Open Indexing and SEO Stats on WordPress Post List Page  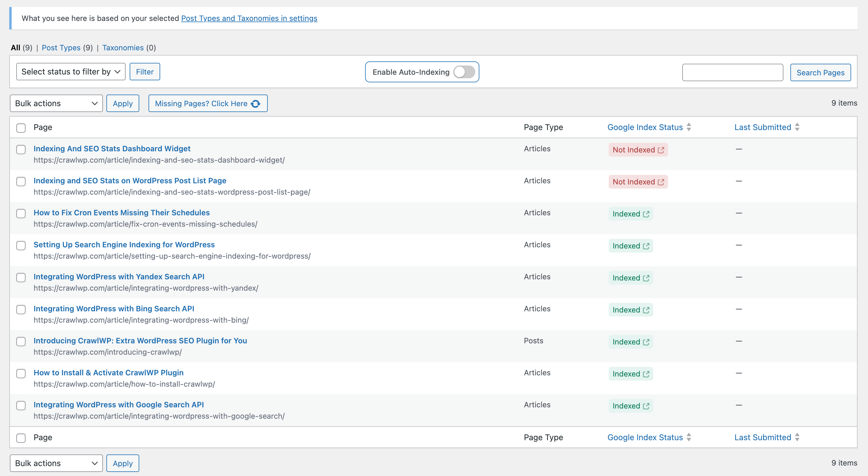130,180
